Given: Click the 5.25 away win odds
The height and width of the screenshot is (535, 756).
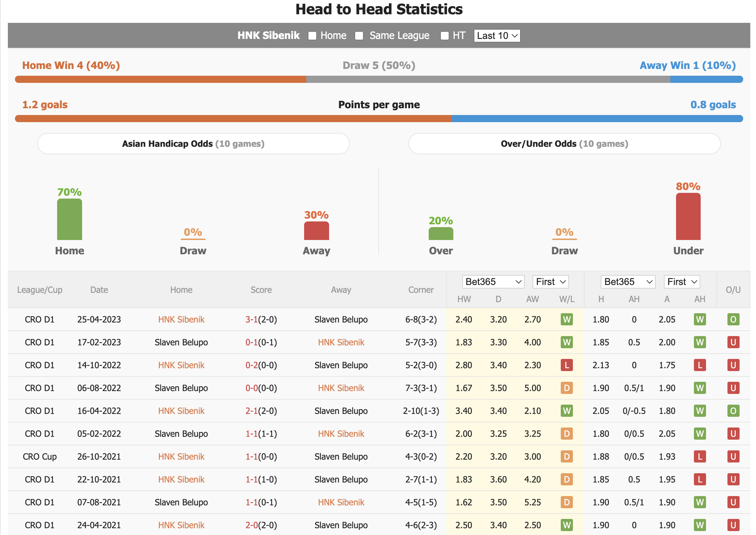Looking at the screenshot, I should pyautogui.click(x=533, y=502).
